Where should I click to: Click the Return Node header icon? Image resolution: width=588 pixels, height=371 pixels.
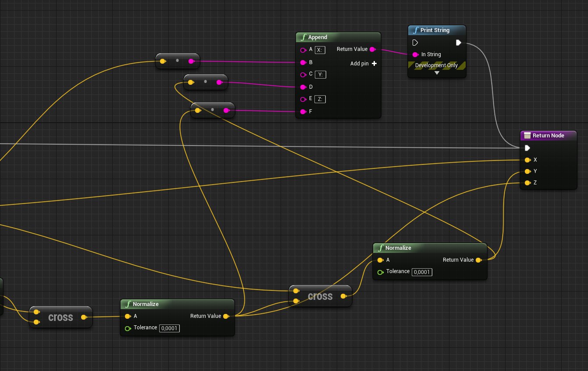527,136
